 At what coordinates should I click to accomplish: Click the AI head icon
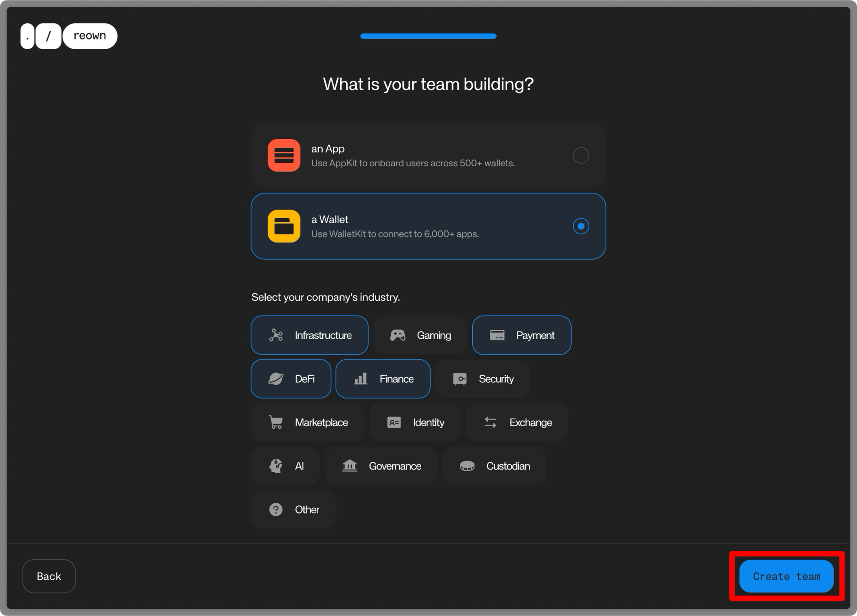(276, 466)
